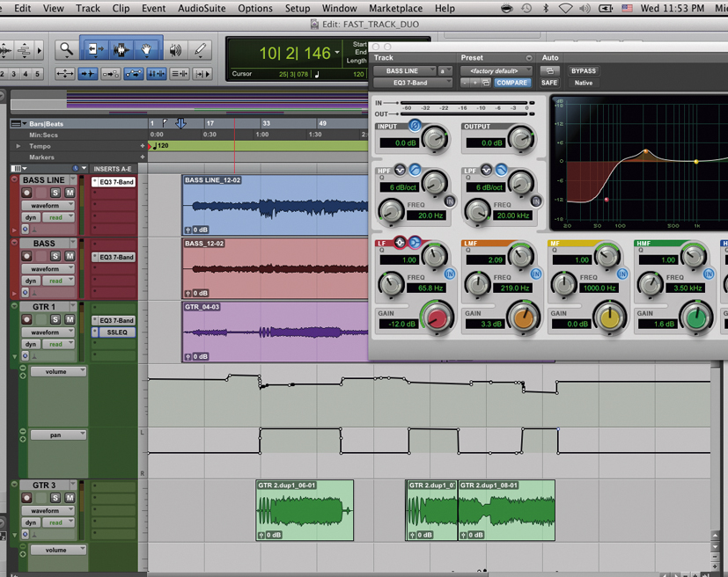Mute the GTR 1 track

pyautogui.click(x=70, y=319)
